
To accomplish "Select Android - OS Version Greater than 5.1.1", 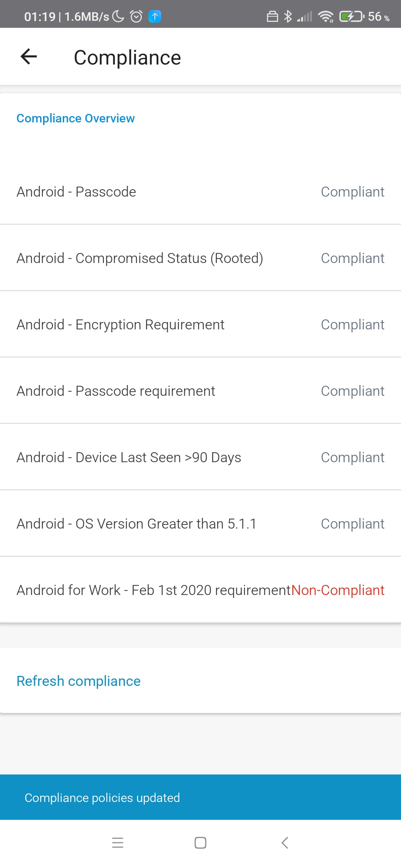I will click(x=200, y=524).
